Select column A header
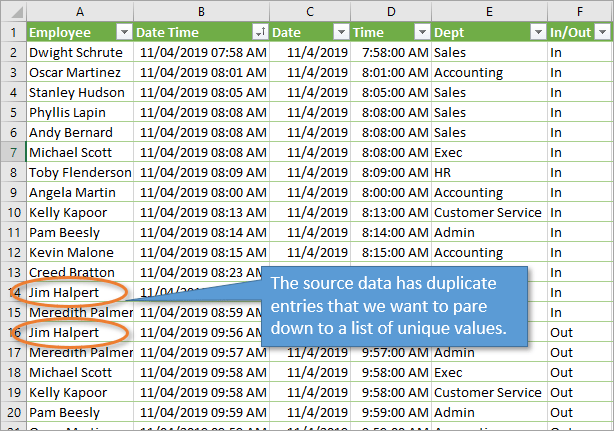 pyautogui.click(x=79, y=10)
